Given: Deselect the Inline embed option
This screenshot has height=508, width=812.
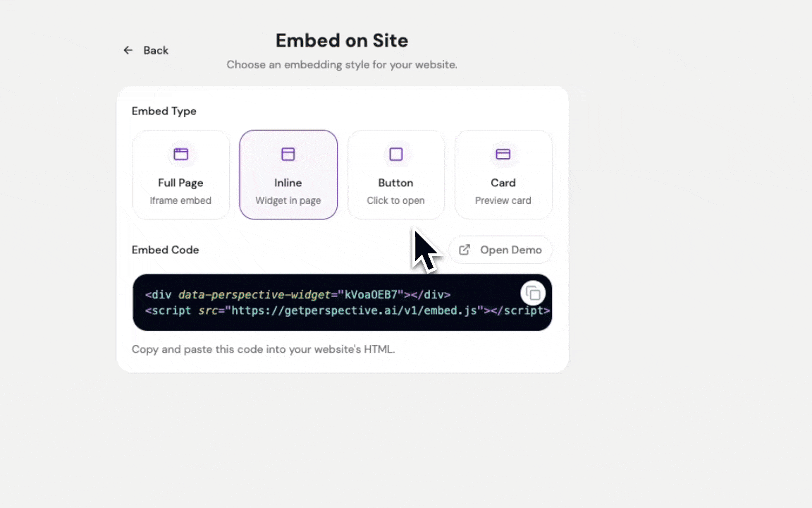Looking at the screenshot, I should tap(288, 174).
